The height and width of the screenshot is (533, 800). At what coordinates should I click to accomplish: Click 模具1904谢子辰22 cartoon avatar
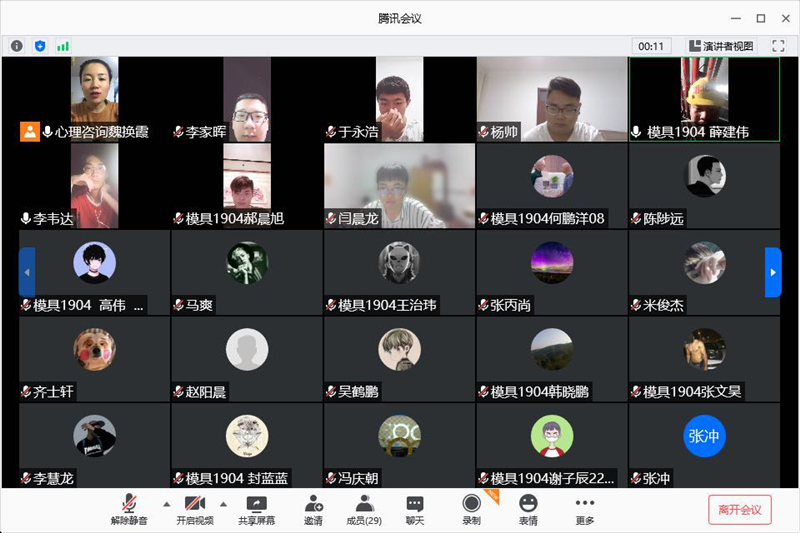tap(552, 436)
